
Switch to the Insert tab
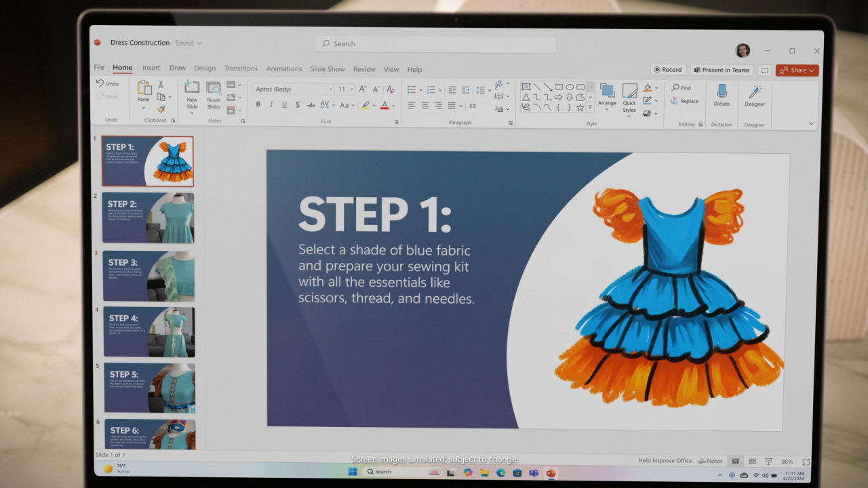click(x=151, y=68)
